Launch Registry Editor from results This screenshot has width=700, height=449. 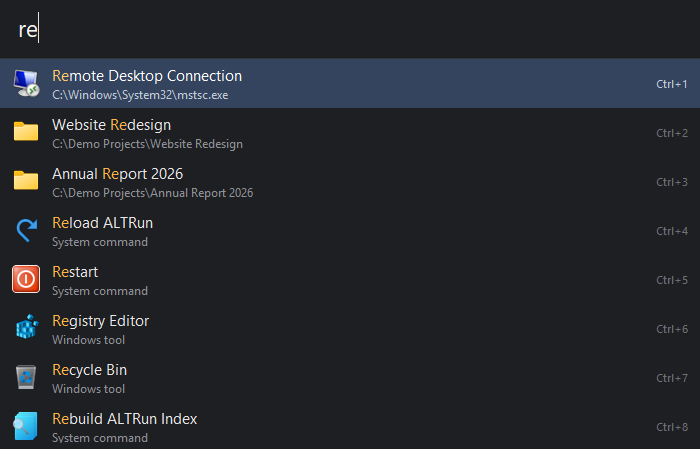click(x=350, y=328)
